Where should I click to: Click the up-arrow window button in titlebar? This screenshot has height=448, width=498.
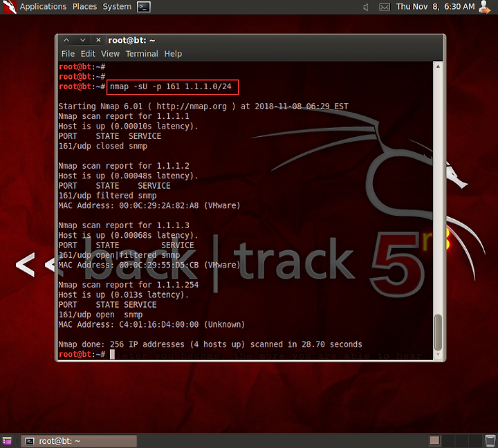click(x=66, y=40)
